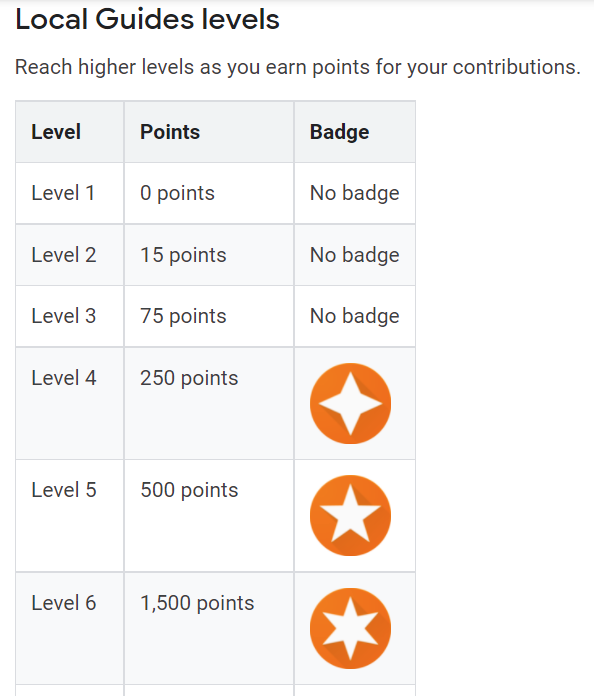The width and height of the screenshot is (594, 696).
Task: Click the Level 4 four-point star badge
Action: point(350,403)
